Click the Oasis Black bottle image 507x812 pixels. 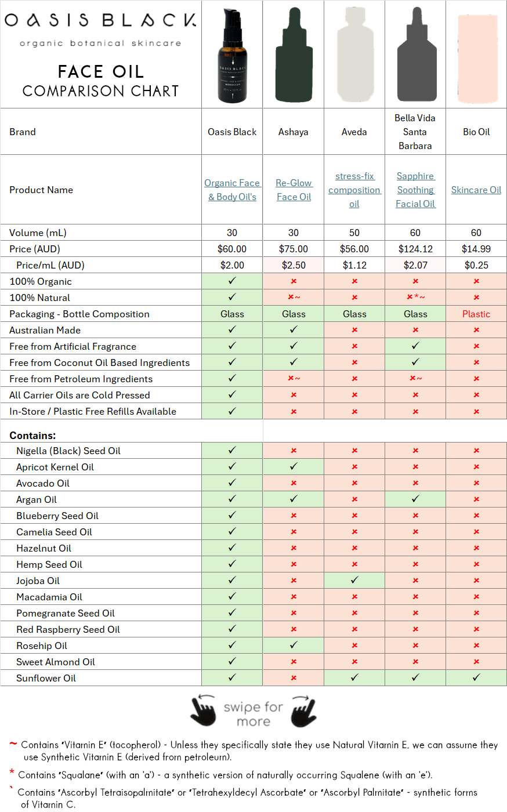[x=232, y=55]
